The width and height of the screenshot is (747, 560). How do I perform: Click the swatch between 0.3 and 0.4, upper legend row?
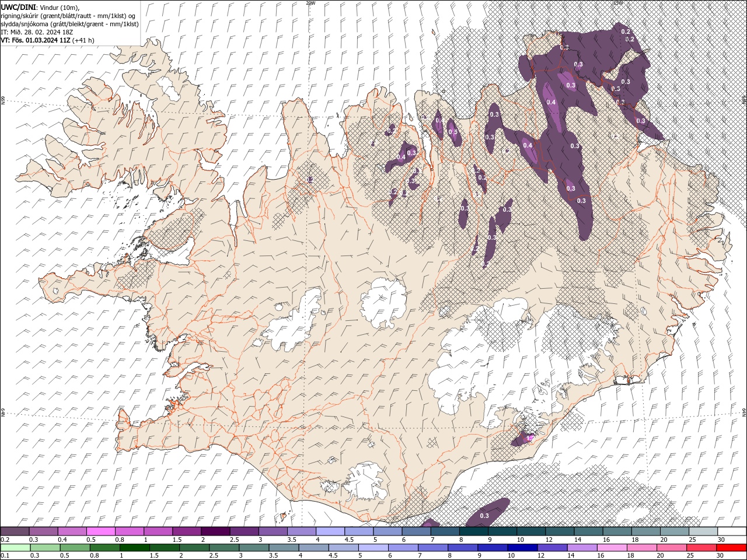tap(43, 531)
